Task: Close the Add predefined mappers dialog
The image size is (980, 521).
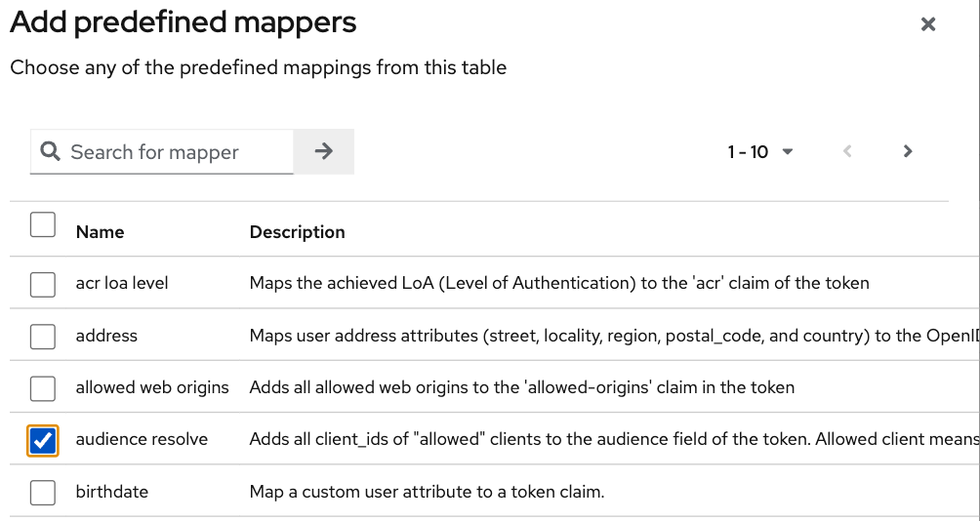Action: click(928, 24)
